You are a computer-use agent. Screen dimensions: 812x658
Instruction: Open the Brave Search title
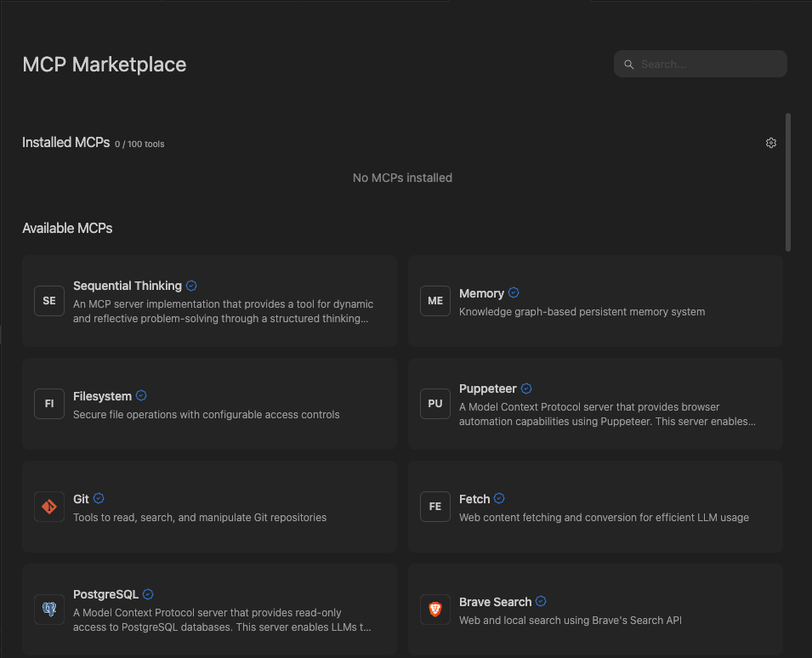[x=495, y=602]
